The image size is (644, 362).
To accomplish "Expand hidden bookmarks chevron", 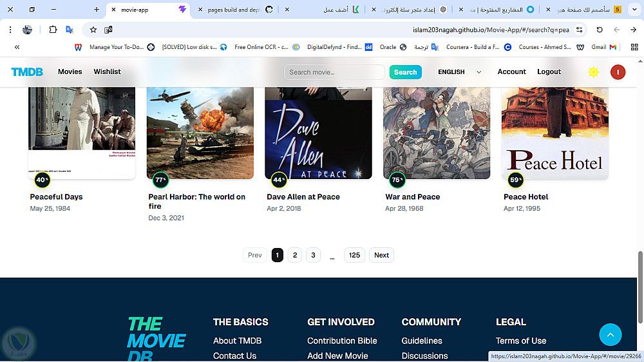I will point(17,47).
